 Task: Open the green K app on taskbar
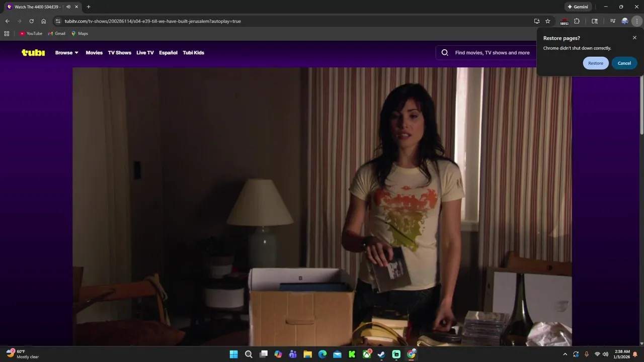pyautogui.click(x=352, y=354)
